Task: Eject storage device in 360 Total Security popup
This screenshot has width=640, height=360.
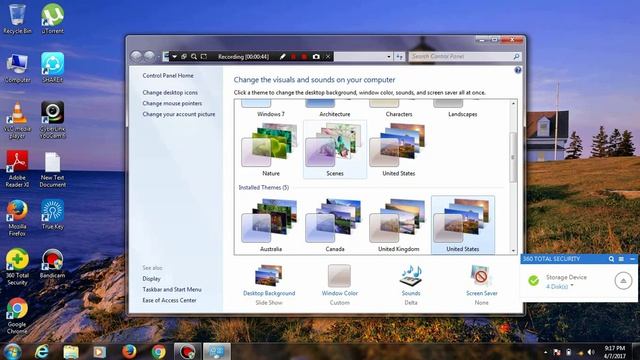Action: (623, 280)
